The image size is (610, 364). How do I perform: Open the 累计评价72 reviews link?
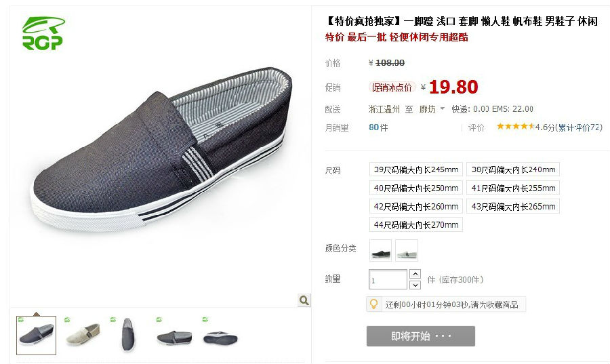579,127
